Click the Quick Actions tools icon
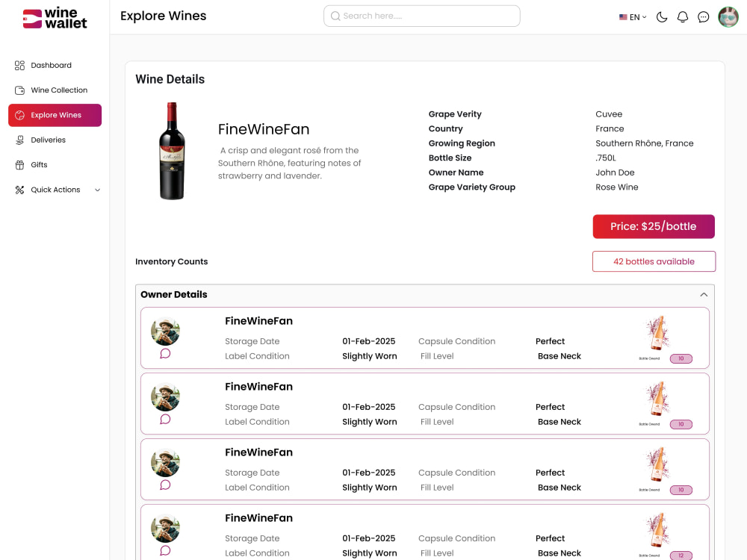This screenshot has height=560, width=747. [x=19, y=190]
